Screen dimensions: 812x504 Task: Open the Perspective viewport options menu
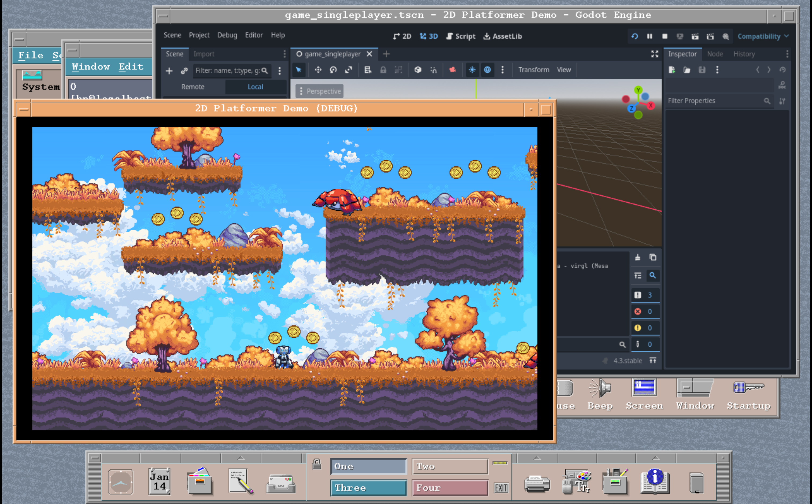[x=320, y=91]
